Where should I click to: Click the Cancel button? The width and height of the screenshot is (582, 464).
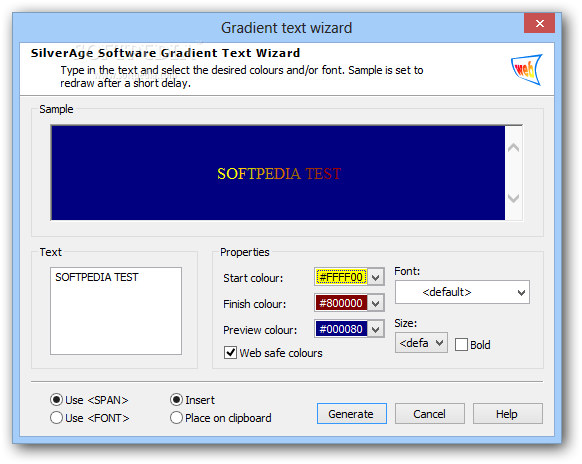click(x=429, y=414)
